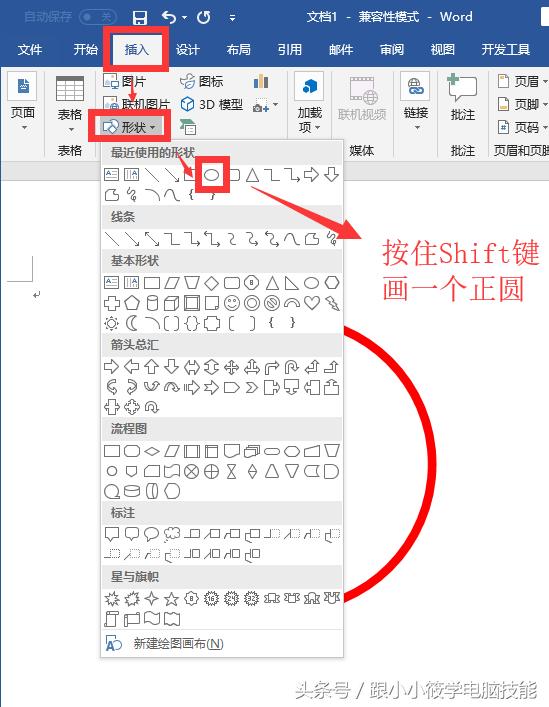Choose the cube basic shape

171,303
